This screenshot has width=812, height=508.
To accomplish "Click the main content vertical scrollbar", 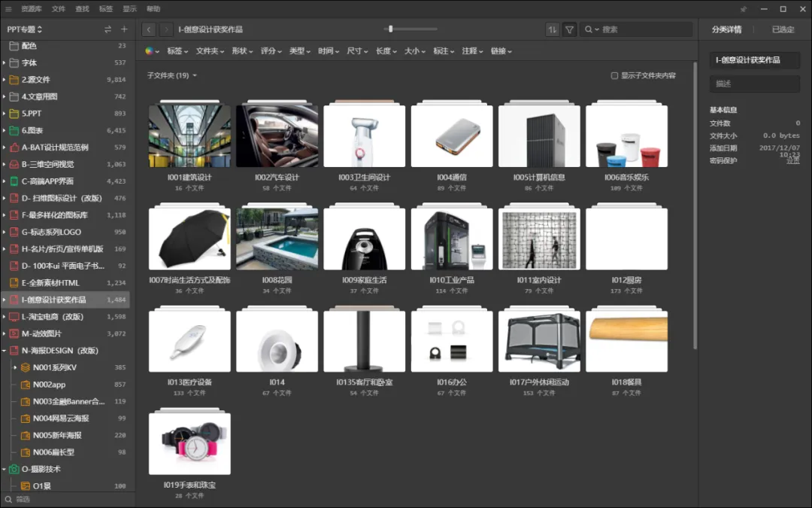I will coord(695,205).
